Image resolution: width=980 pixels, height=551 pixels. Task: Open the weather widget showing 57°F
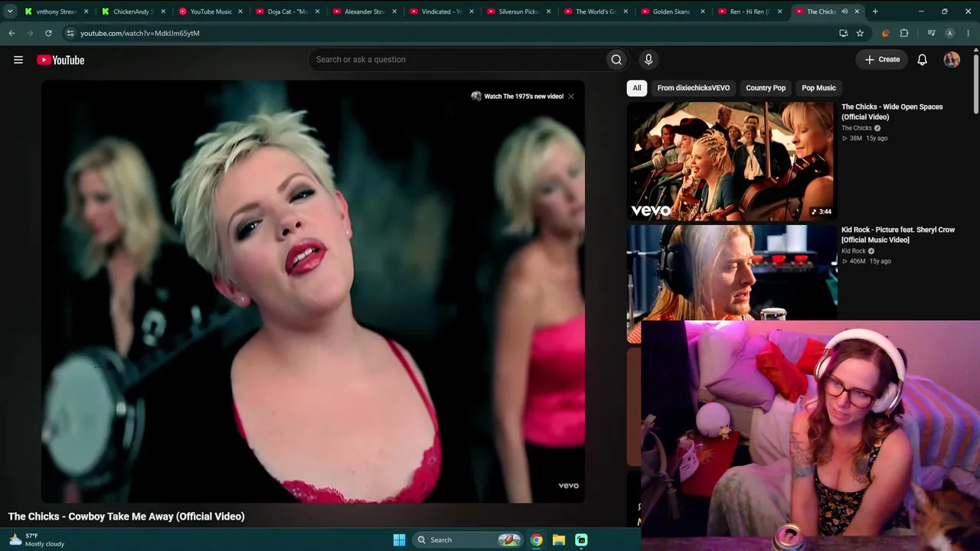pos(37,540)
